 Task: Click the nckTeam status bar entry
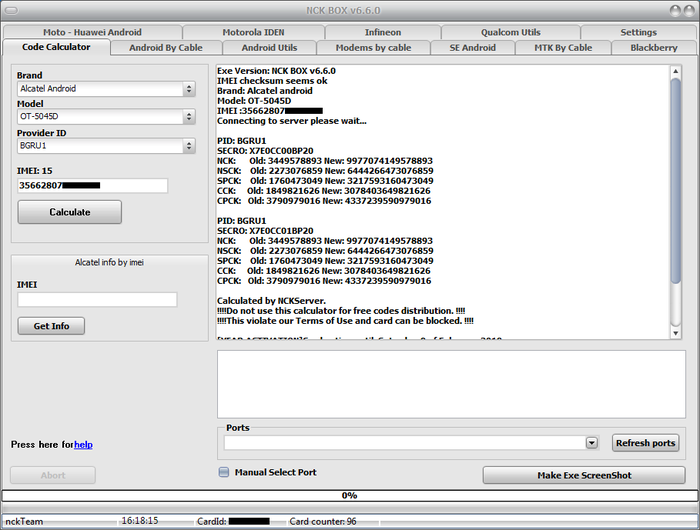[x=24, y=521]
